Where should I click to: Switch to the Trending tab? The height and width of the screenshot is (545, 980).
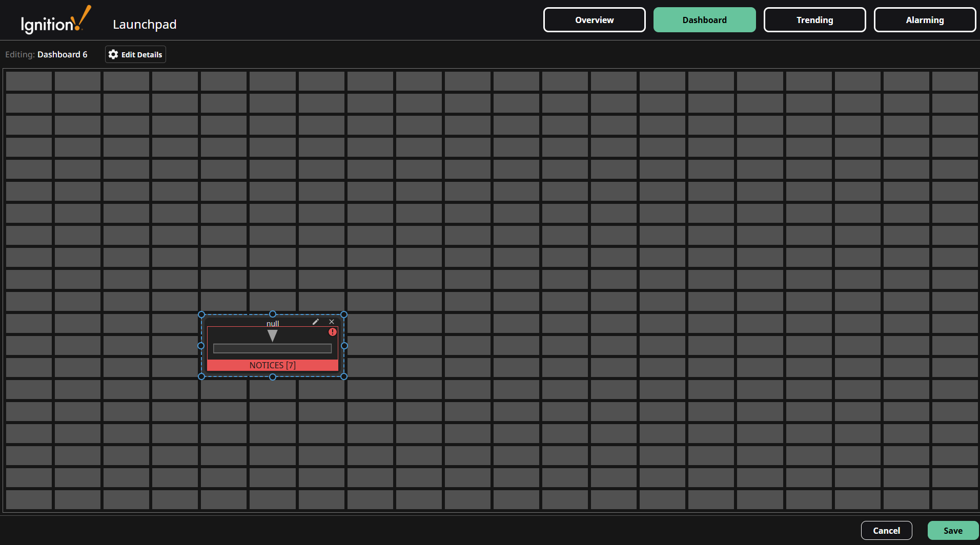814,19
